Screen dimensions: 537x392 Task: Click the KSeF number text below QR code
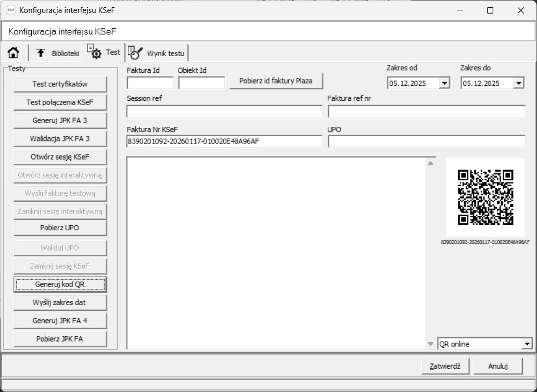click(x=485, y=242)
